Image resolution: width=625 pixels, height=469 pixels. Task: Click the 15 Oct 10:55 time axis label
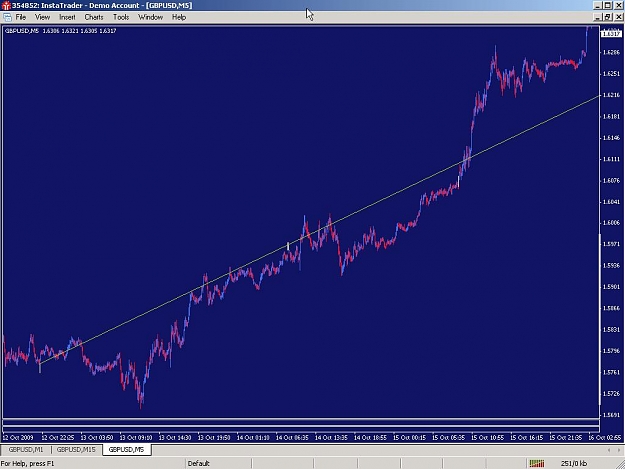(487, 437)
